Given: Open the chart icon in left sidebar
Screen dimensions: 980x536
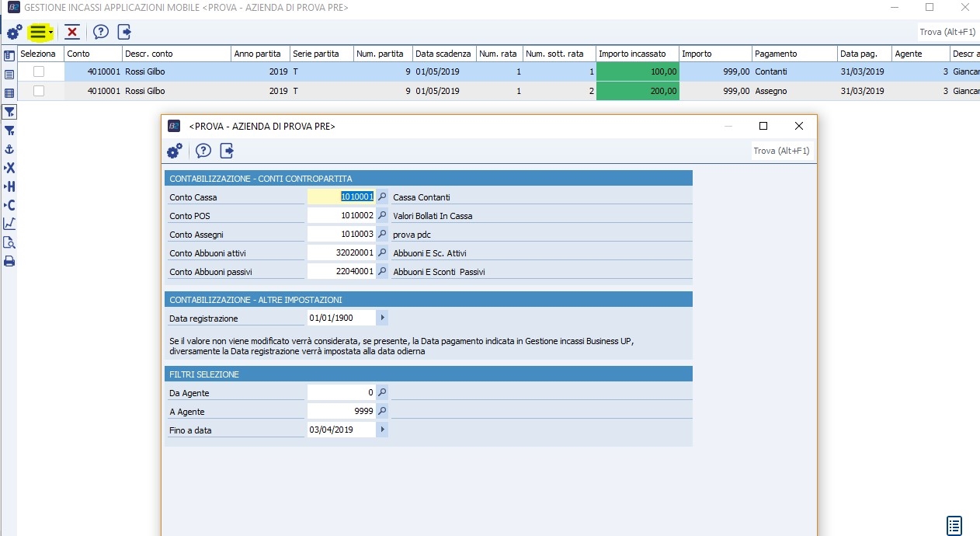Looking at the screenshot, I should pos(9,224).
